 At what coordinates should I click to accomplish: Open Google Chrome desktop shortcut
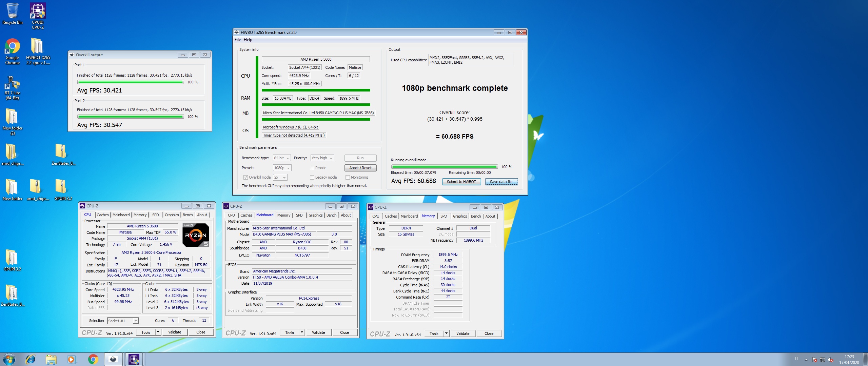[x=12, y=51]
